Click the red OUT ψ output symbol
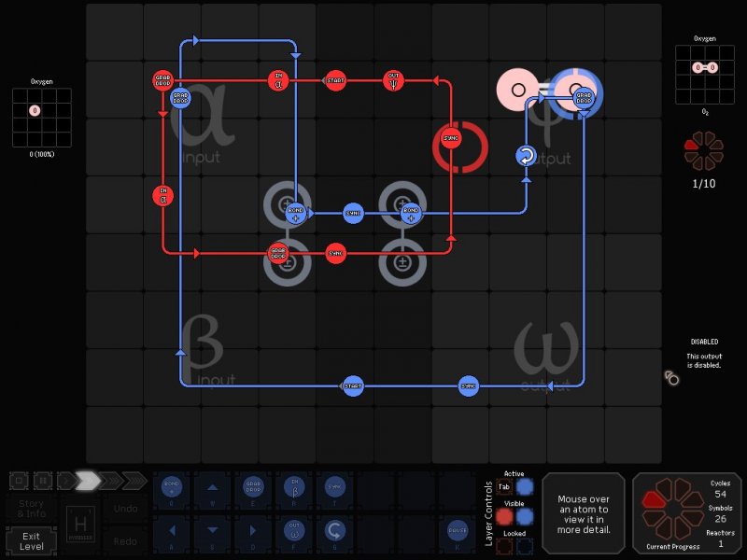This screenshot has width=747, height=560. tap(393, 80)
